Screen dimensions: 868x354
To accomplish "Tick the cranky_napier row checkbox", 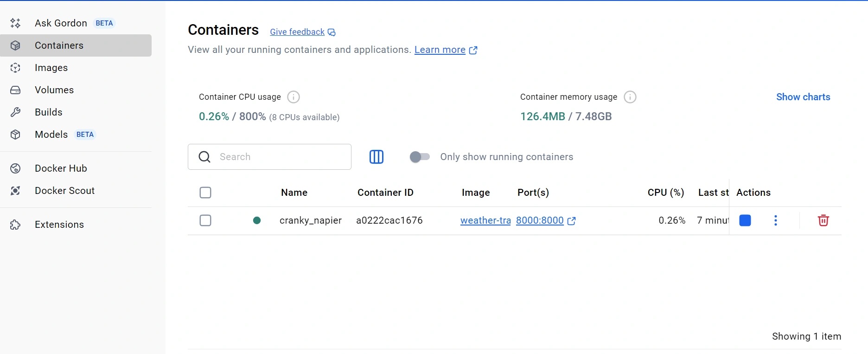I will pyautogui.click(x=205, y=220).
